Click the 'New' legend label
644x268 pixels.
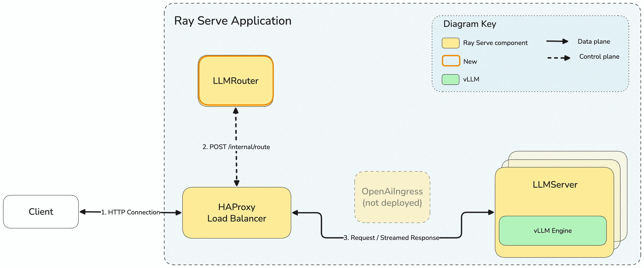tap(470, 62)
